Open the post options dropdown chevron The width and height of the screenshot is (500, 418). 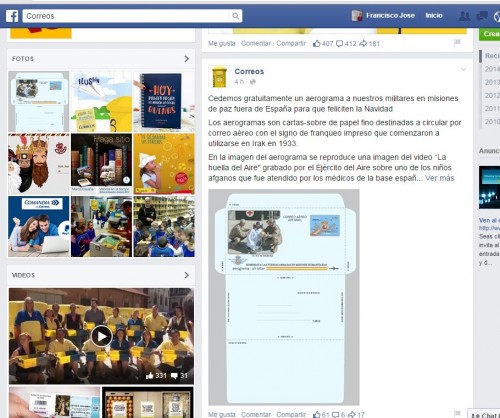[x=464, y=69]
